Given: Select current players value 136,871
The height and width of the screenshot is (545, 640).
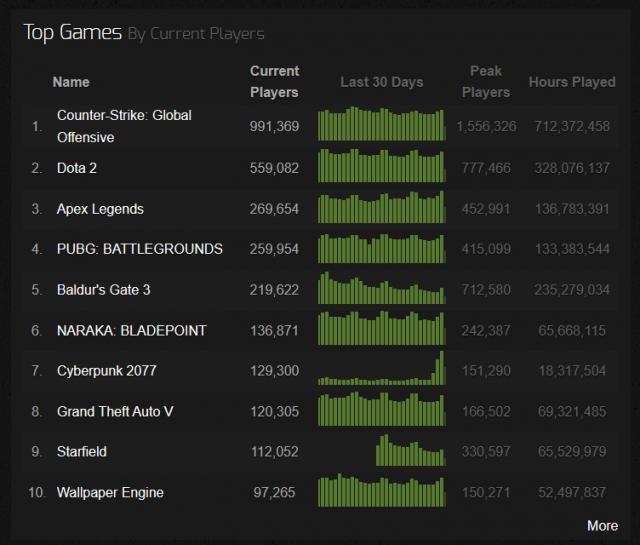Looking at the screenshot, I should point(274,330).
